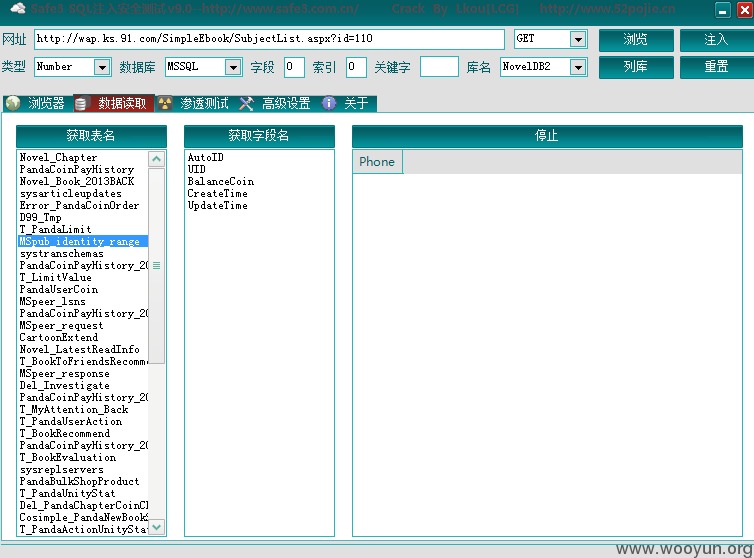The height and width of the screenshot is (558, 754).
Task: Click the URL address input field
Action: [269, 39]
